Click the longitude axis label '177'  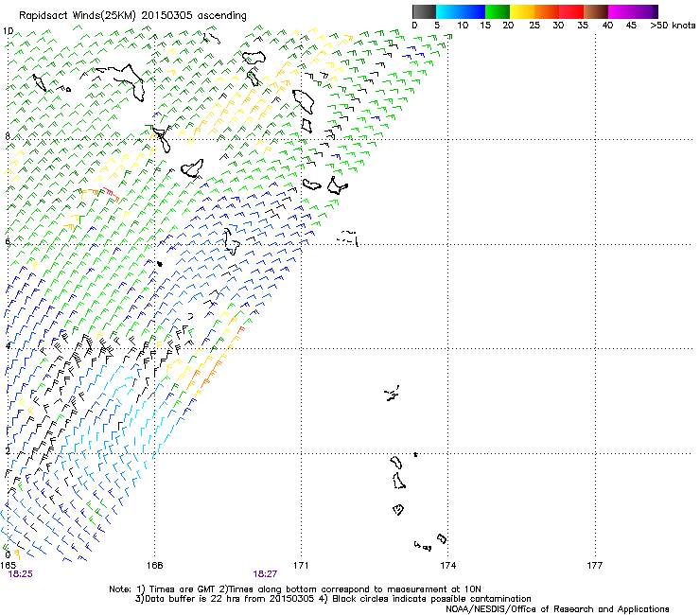[x=594, y=566]
